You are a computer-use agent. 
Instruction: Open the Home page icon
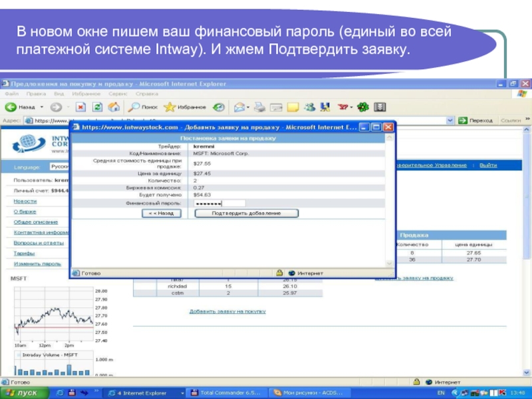(114, 107)
